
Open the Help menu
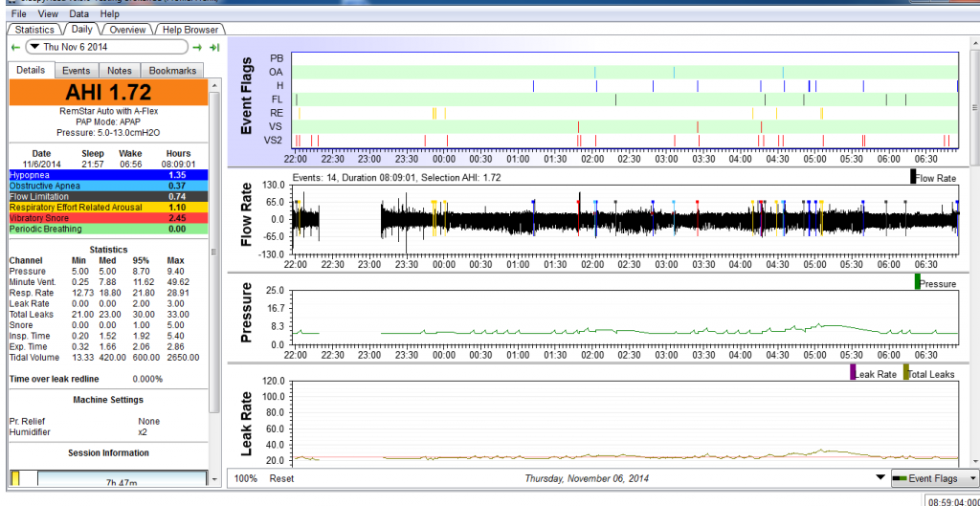[109, 13]
